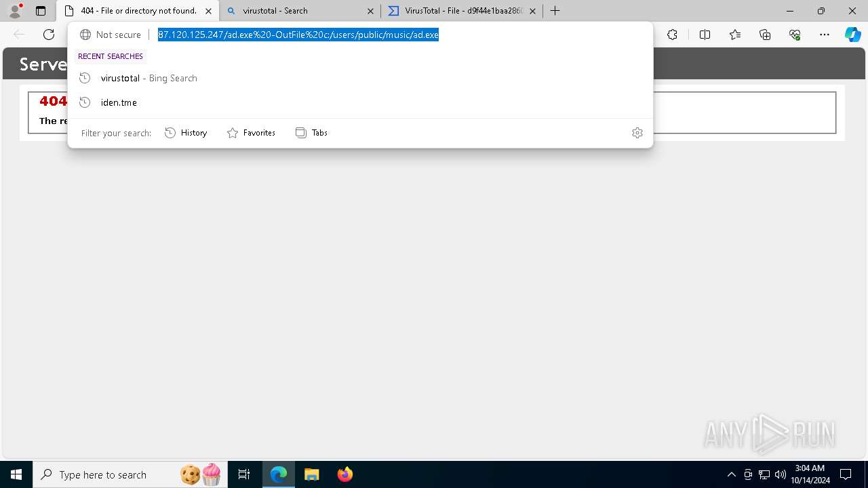This screenshot has width=868, height=488.
Task: Refresh the page
Action: [x=49, y=35]
